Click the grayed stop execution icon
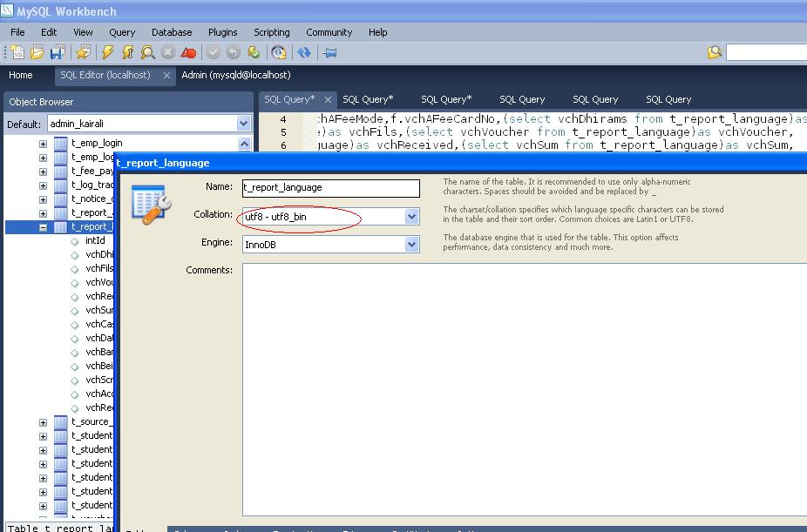This screenshot has width=807, height=532. (x=168, y=52)
